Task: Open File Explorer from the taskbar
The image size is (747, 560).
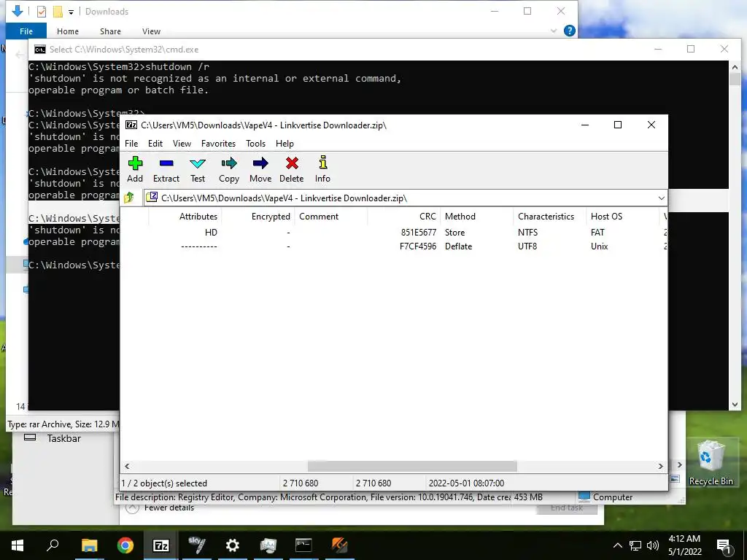Action: 89,545
